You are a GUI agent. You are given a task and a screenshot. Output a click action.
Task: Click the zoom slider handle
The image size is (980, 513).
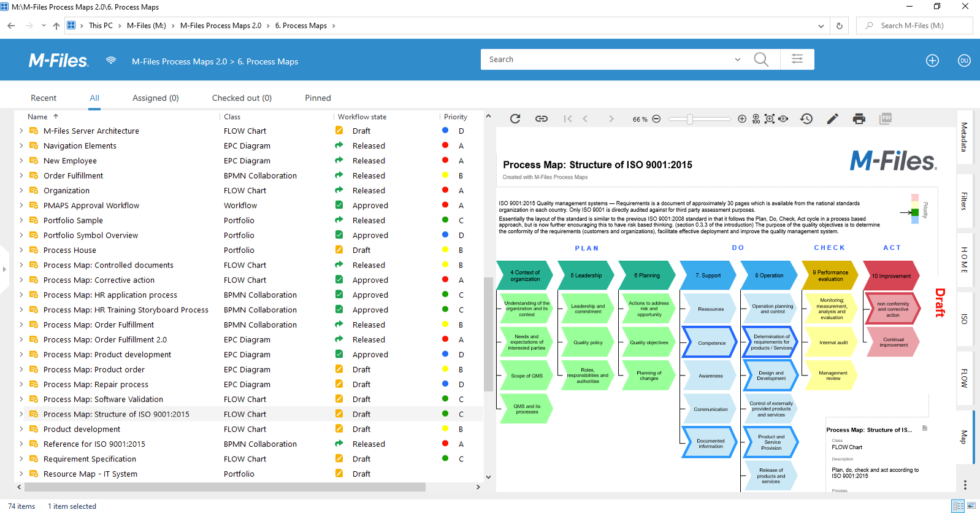(690, 119)
